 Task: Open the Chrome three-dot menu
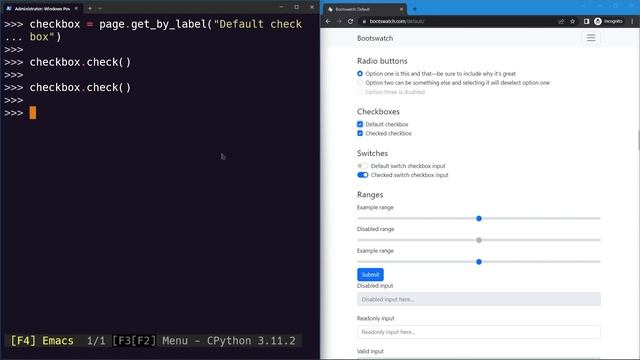click(632, 21)
